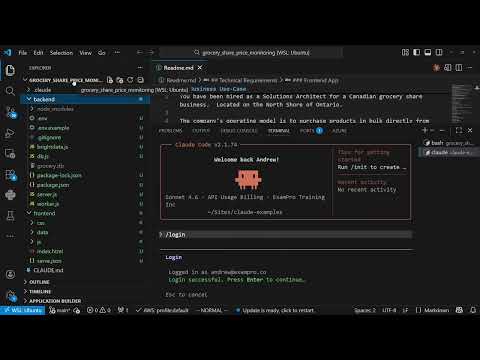Open Run and Debug view
This screenshot has width=480, height=360.
click(10, 133)
